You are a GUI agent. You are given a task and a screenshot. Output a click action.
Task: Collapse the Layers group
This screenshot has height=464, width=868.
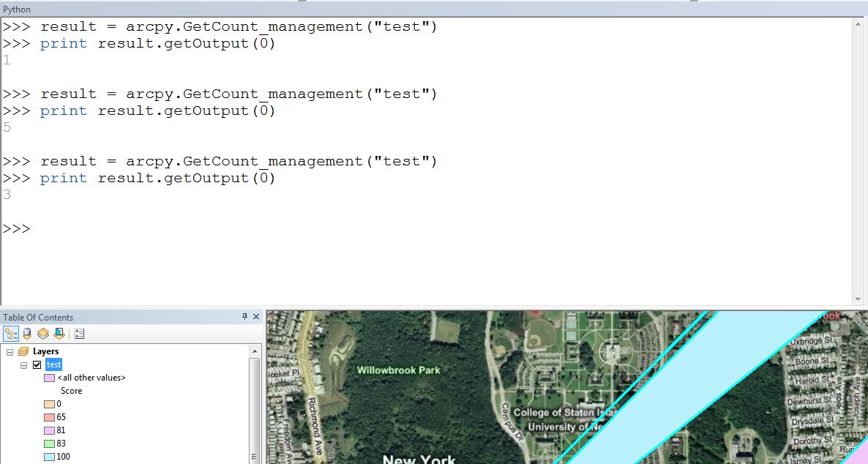coord(10,351)
